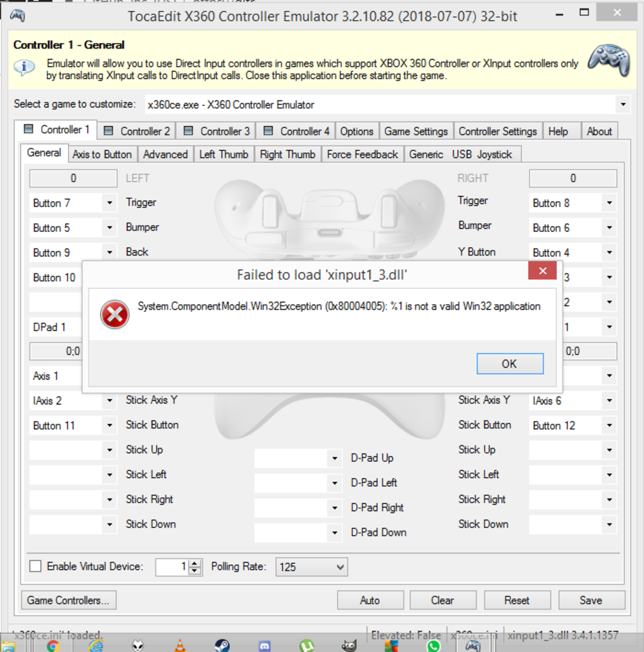Click the Win32Exception error message text
Screen dimensions: 644x652
[339, 306]
